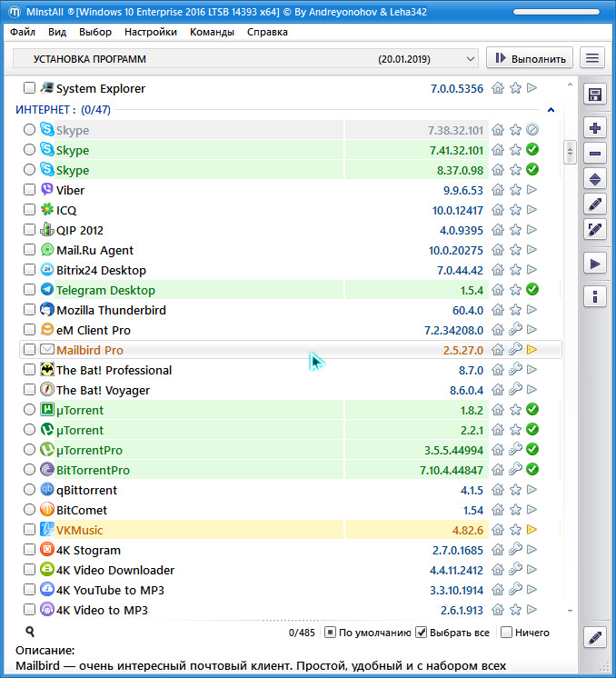616x678 pixels.
Task: Click the scroll up arrow of list
Action: [x=570, y=85]
